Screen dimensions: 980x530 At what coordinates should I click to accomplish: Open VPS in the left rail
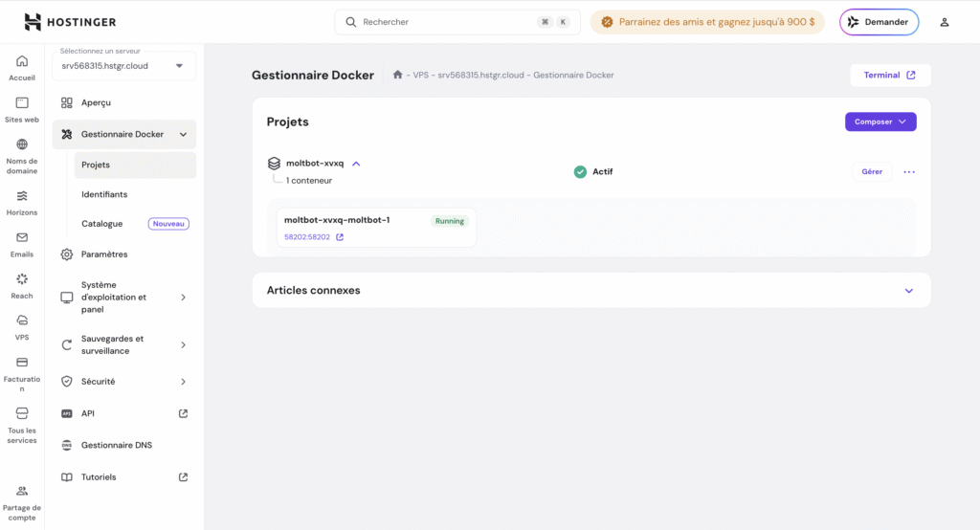coord(22,327)
